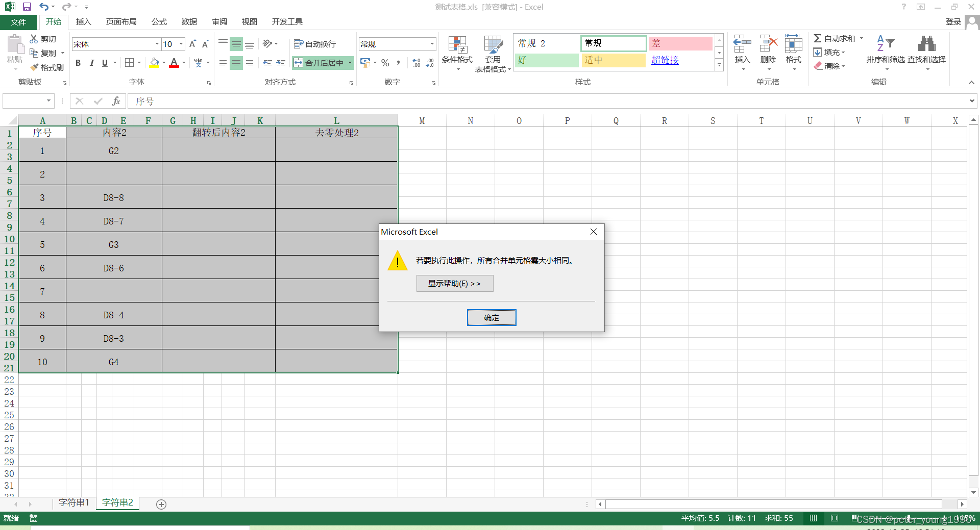Open Clear 清除 dropdown

click(829, 66)
